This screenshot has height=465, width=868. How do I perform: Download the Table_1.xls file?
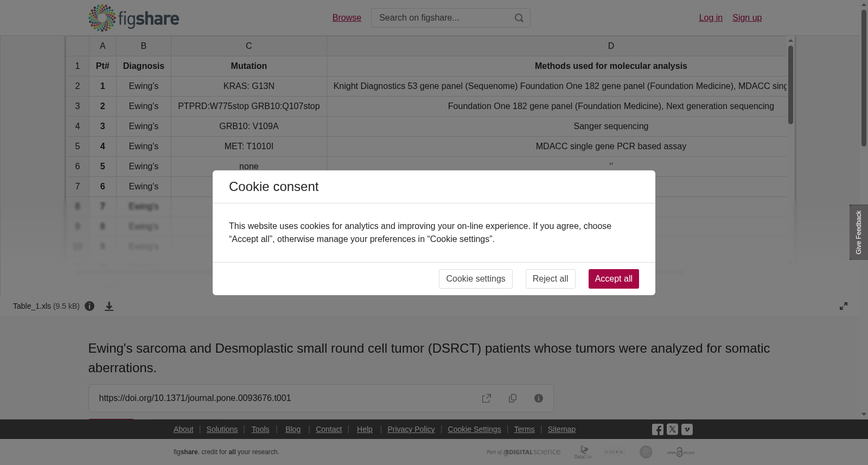(109, 307)
